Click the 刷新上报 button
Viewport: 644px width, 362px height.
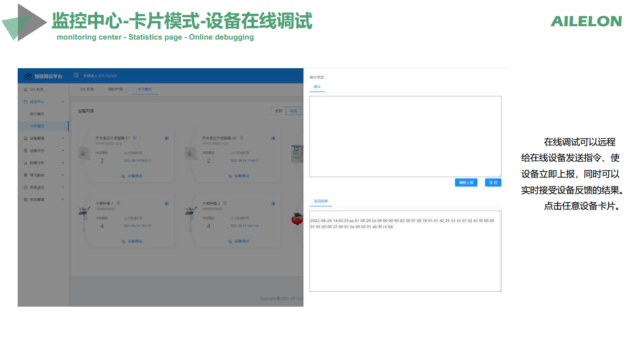466,183
